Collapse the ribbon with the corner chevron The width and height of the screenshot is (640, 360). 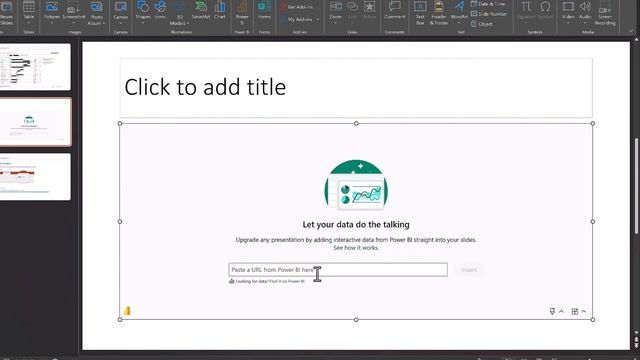point(631,31)
